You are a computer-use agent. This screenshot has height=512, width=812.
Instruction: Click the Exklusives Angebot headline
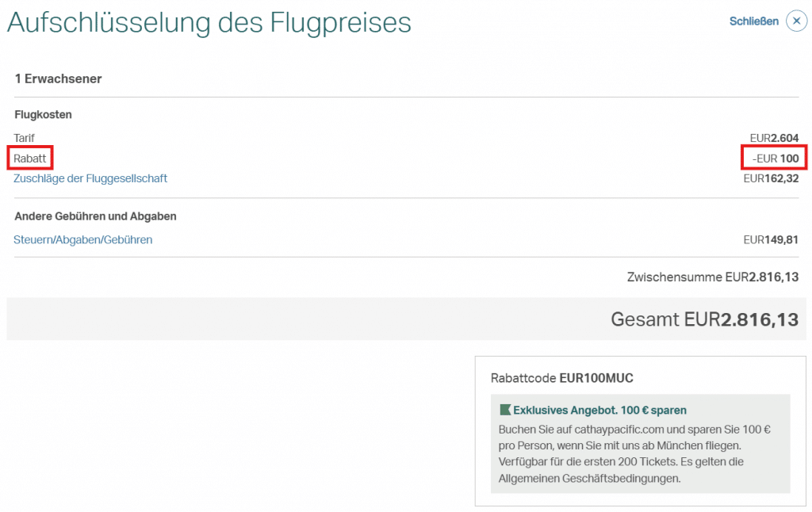click(599, 410)
